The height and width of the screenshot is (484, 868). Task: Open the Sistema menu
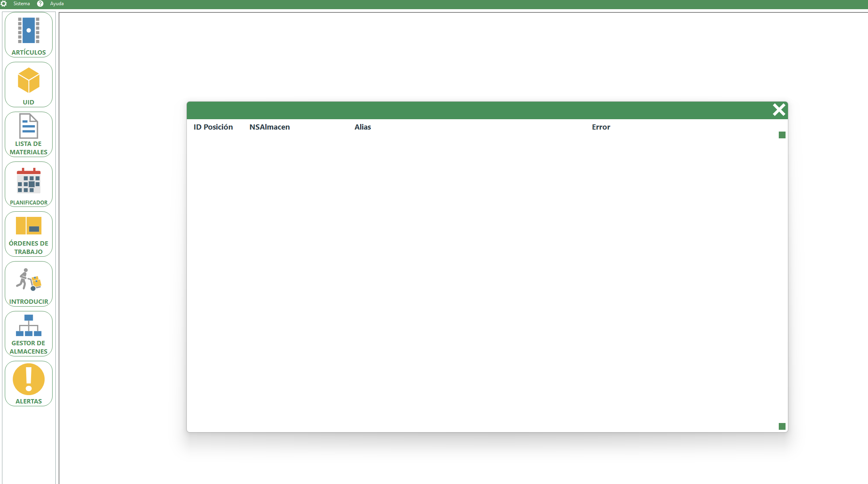[x=22, y=4]
